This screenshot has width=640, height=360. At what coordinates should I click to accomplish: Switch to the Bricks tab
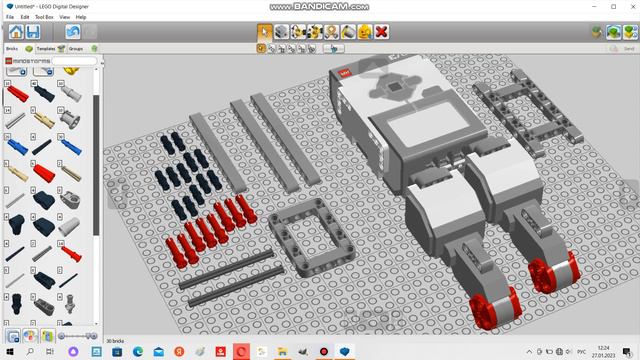click(18, 49)
